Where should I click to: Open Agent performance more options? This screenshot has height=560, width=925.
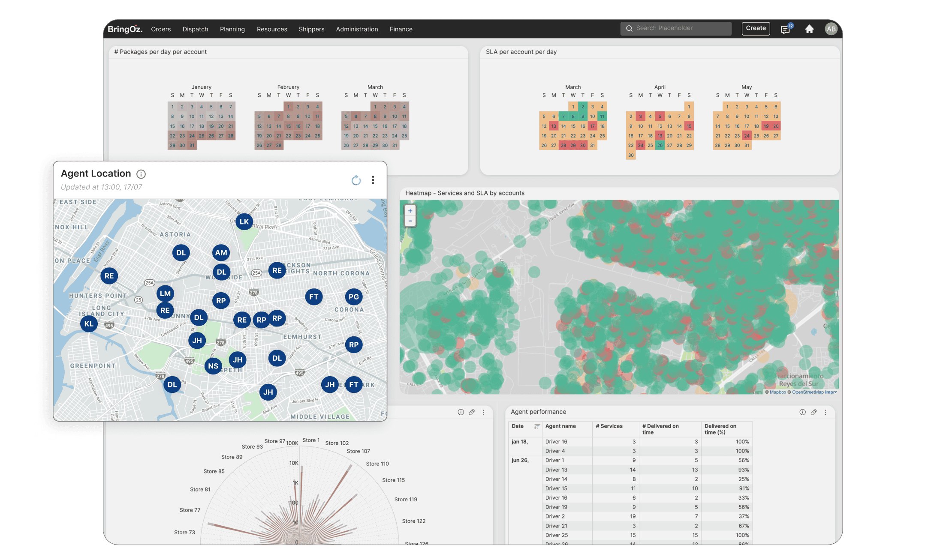click(825, 412)
